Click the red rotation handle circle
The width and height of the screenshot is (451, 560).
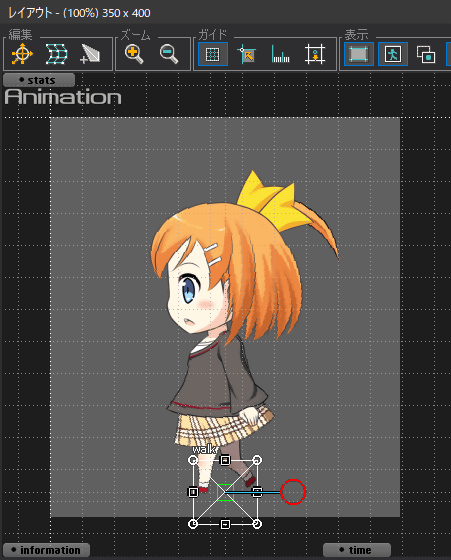tap(293, 492)
